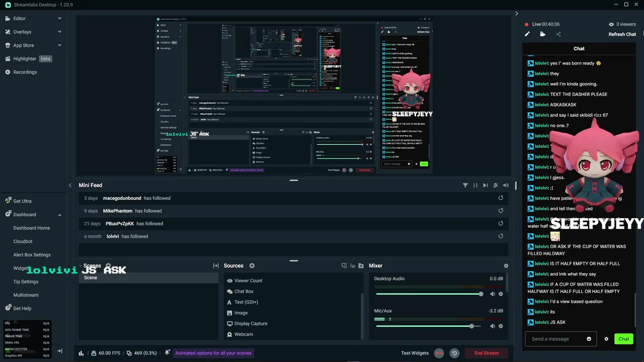Screen dimensions: 644x362
Task: Click Test Widgets
Action: [x=415, y=353]
